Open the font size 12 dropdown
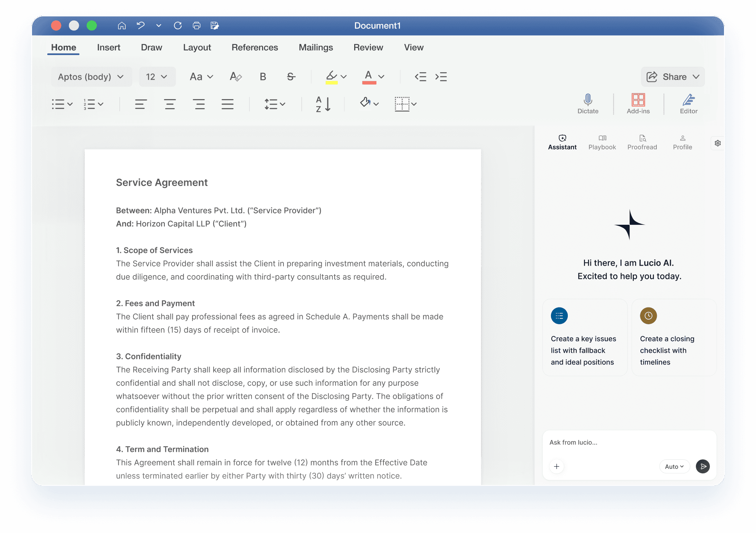Image resolution: width=756 pixels, height=533 pixels. coord(157,77)
